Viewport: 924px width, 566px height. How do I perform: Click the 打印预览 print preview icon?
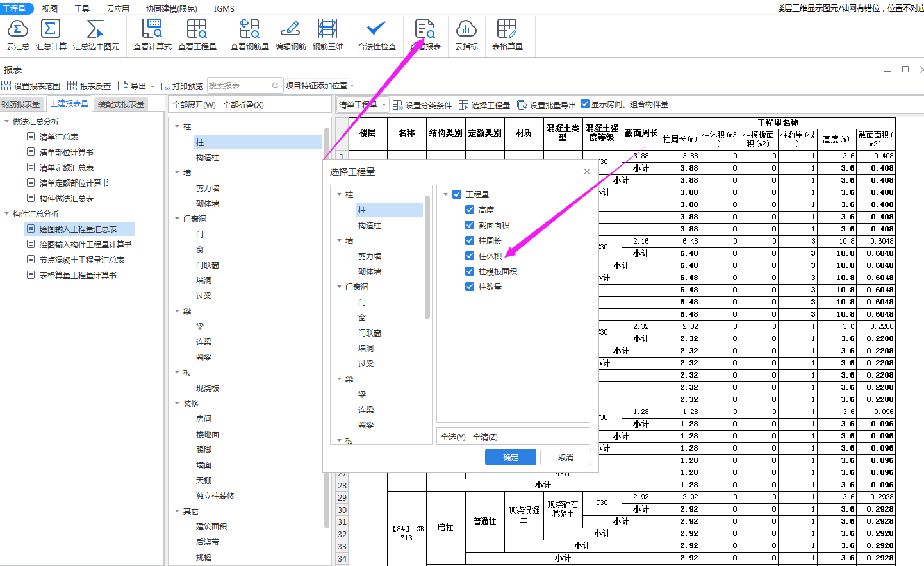pyautogui.click(x=165, y=86)
